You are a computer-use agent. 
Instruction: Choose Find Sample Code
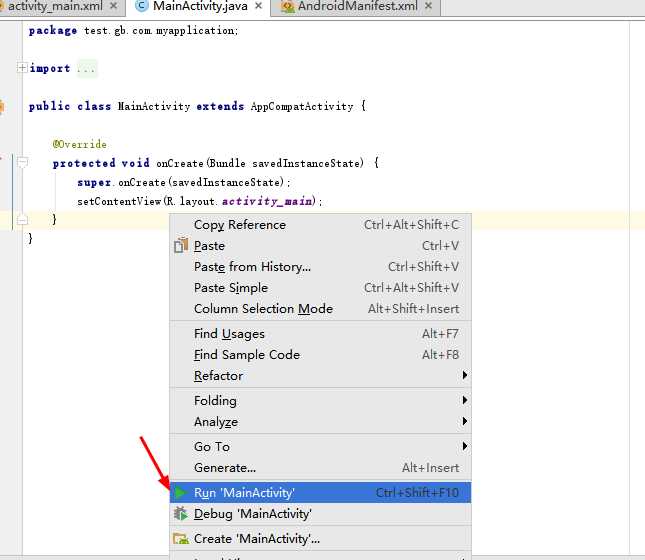[320, 355]
